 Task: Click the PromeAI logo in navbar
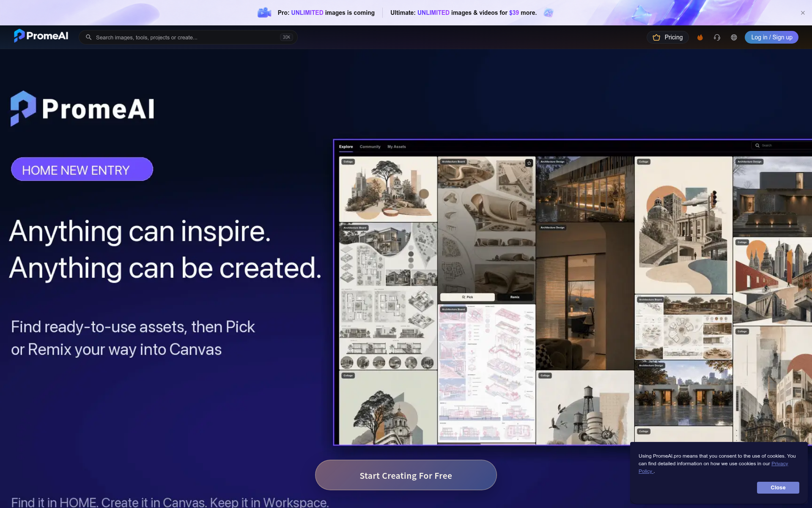(41, 36)
